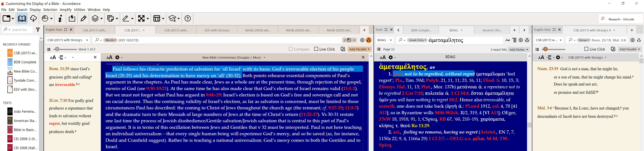Viewport: 644px width, 151px height.
Task: Add a new tab in the Tools zone
Action: click(x=514, y=30)
